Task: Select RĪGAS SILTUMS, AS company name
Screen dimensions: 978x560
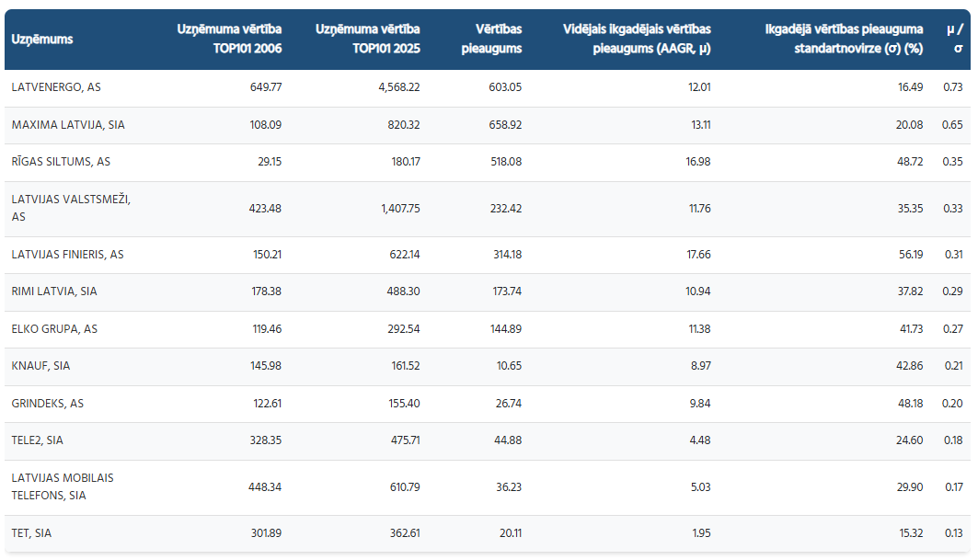Action: 61,162
